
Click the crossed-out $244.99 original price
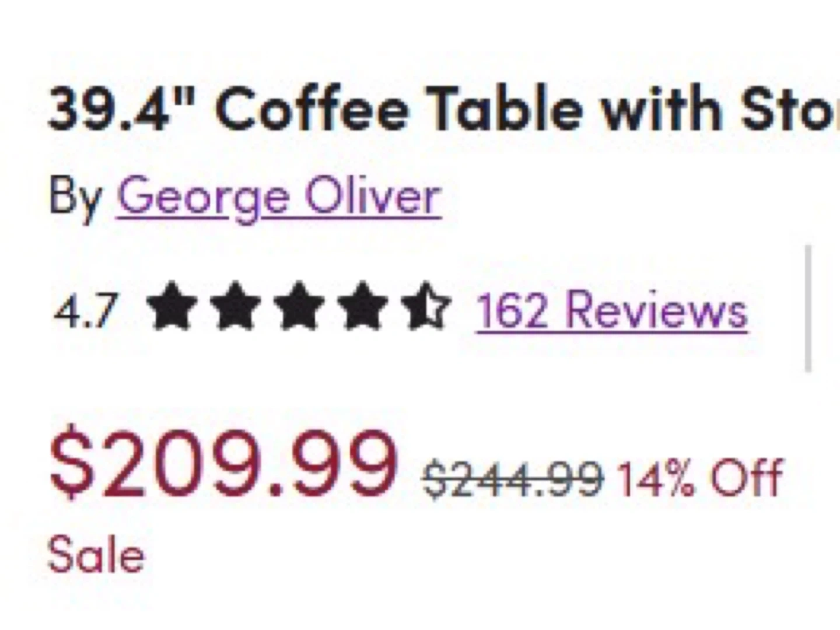[x=513, y=480]
